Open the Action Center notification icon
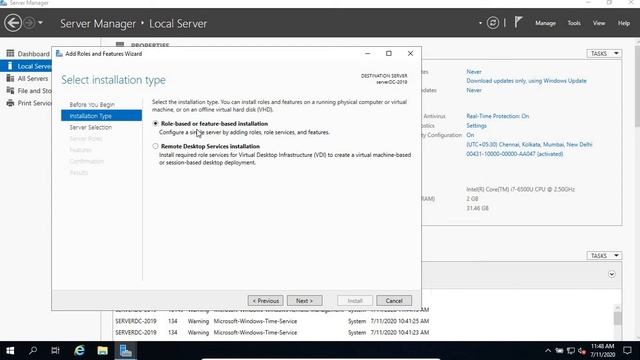The height and width of the screenshot is (360, 640). tap(627, 351)
